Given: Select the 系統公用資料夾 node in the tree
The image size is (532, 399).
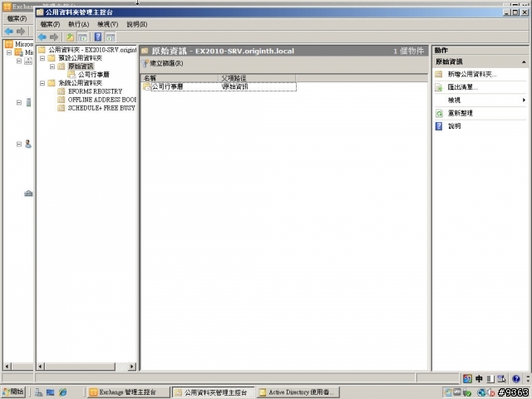Looking at the screenshot, I should click(80, 83).
